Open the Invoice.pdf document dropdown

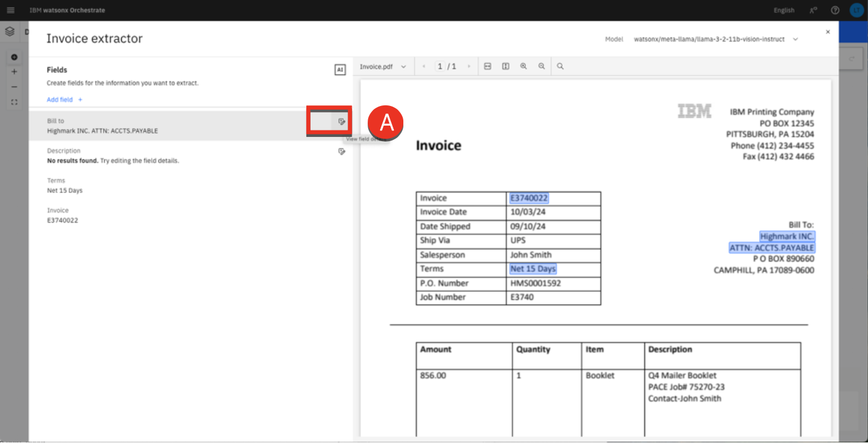(x=383, y=67)
